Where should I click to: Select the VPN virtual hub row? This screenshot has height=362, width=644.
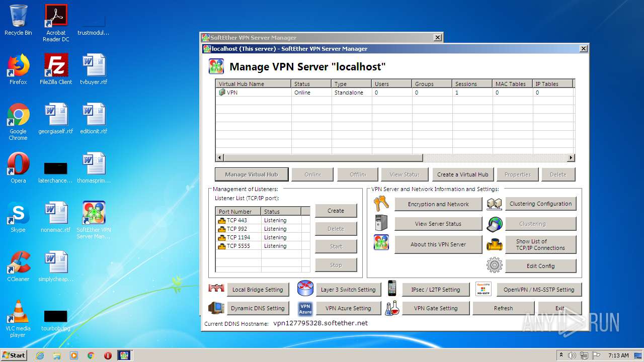[395, 93]
